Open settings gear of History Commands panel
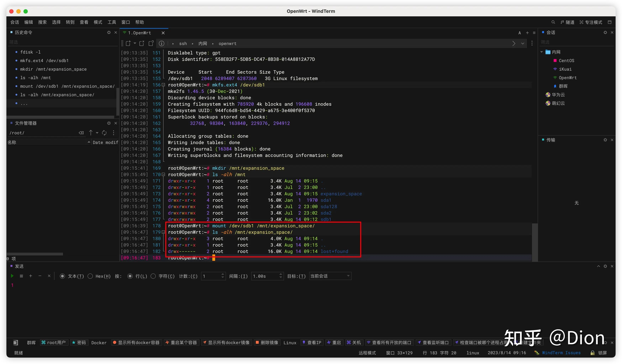This screenshot has width=622, height=364. click(x=109, y=32)
